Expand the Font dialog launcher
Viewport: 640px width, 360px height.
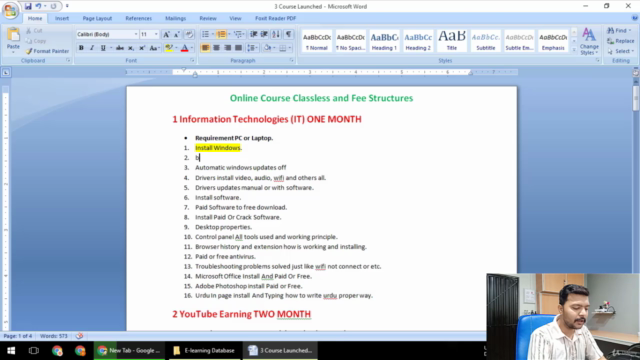192,60
